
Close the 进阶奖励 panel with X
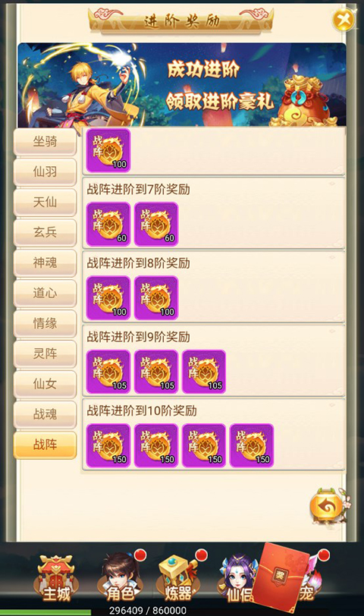(x=344, y=20)
